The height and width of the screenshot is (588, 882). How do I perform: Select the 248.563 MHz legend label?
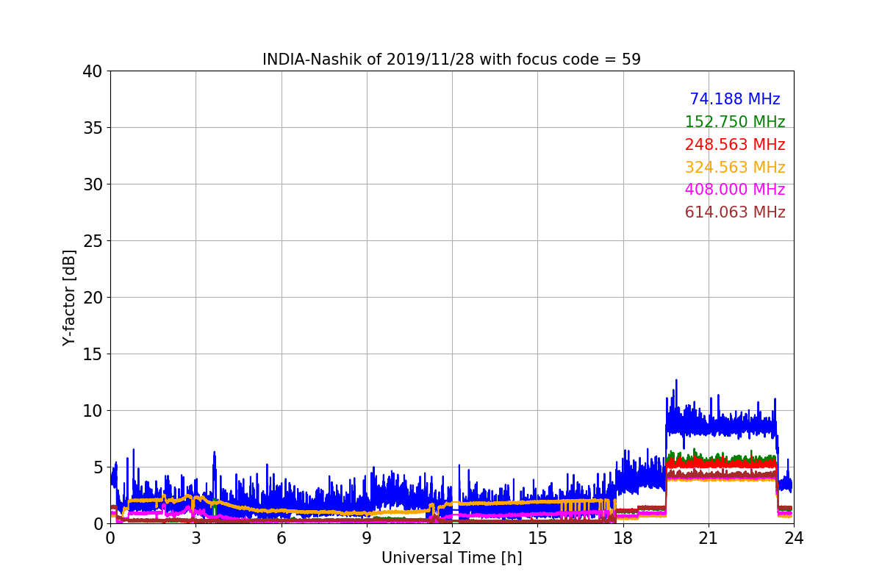[735, 145]
